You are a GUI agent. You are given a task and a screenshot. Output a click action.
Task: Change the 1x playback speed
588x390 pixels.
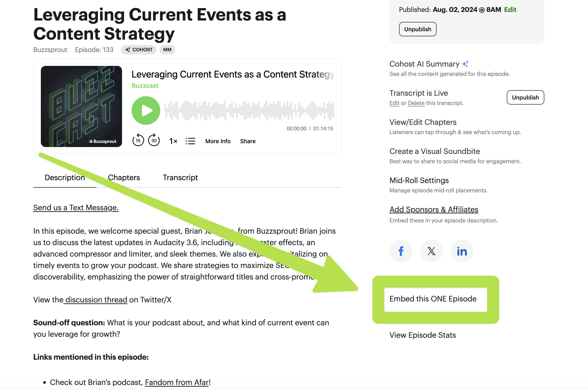pos(173,141)
